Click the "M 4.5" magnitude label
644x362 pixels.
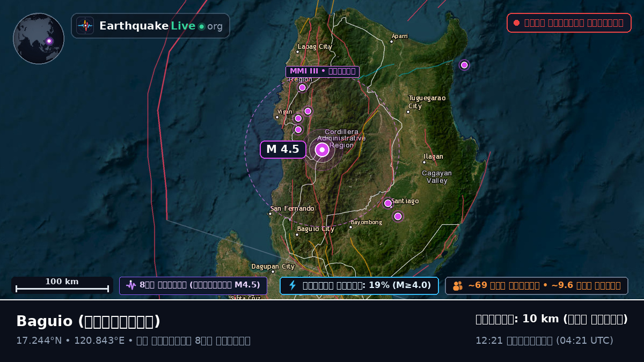click(x=283, y=150)
